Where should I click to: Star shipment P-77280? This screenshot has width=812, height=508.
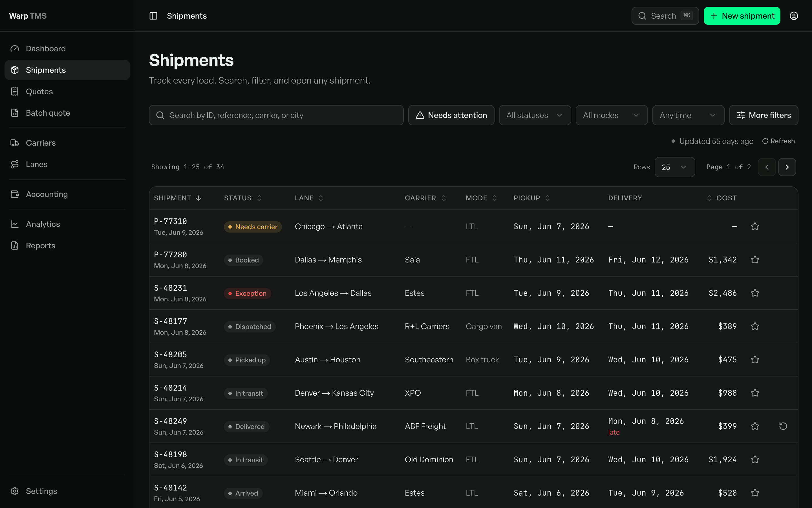[x=755, y=260]
